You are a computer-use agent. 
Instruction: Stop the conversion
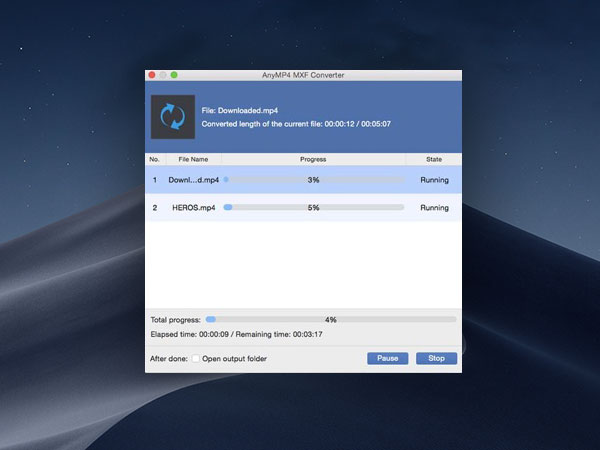pyautogui.click(x=436, y=358)
